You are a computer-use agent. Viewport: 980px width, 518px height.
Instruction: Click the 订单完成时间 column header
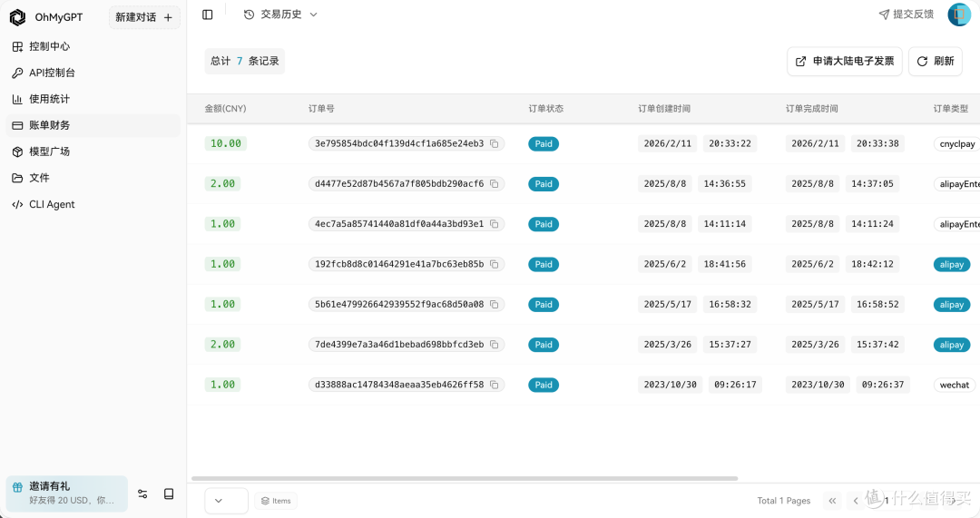pyautogui.click(x=812, y=109)
